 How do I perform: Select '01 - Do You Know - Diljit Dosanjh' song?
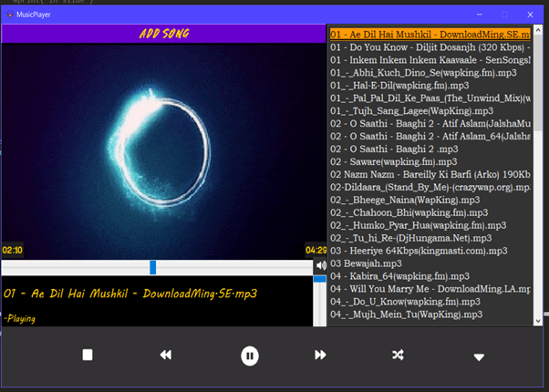click(x=430, y=47)
